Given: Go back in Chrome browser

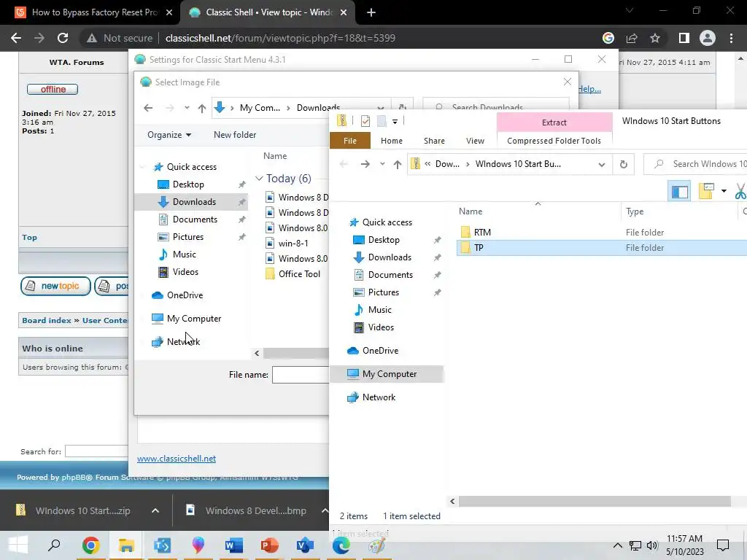Looking at the screenshot, I should [16, 38].
